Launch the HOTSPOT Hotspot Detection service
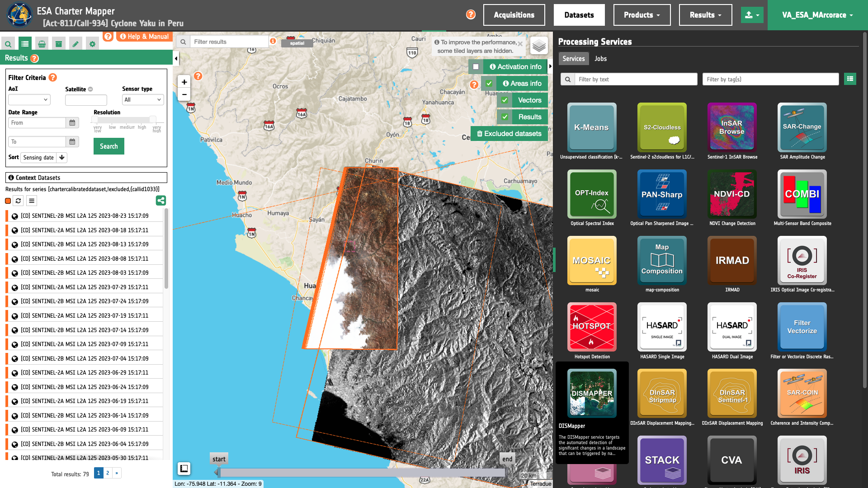The height and width of the screenshot is (488, 868). tap(592, 327)
